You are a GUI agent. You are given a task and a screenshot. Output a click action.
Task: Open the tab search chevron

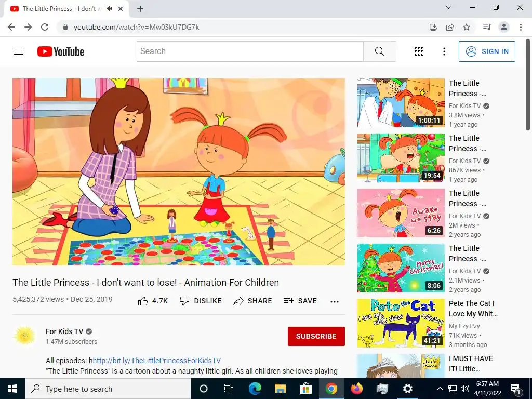448,7
